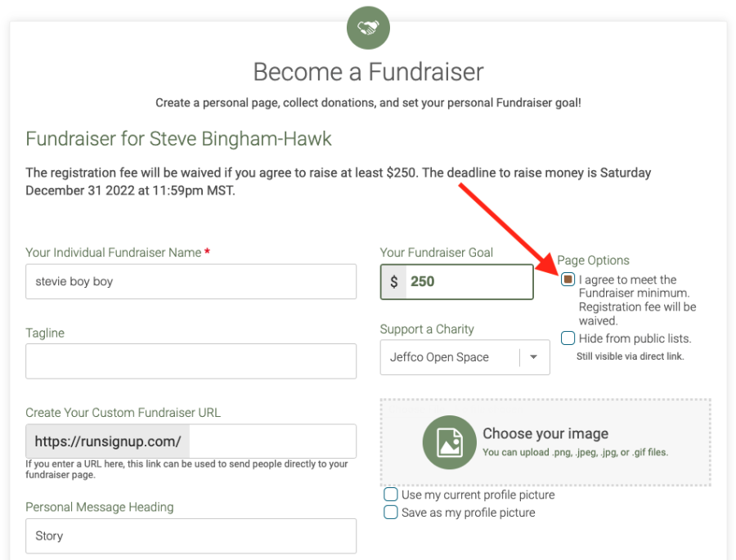
Task: Open the Support a Charity dropdown arrow
Action: [534, 357]
